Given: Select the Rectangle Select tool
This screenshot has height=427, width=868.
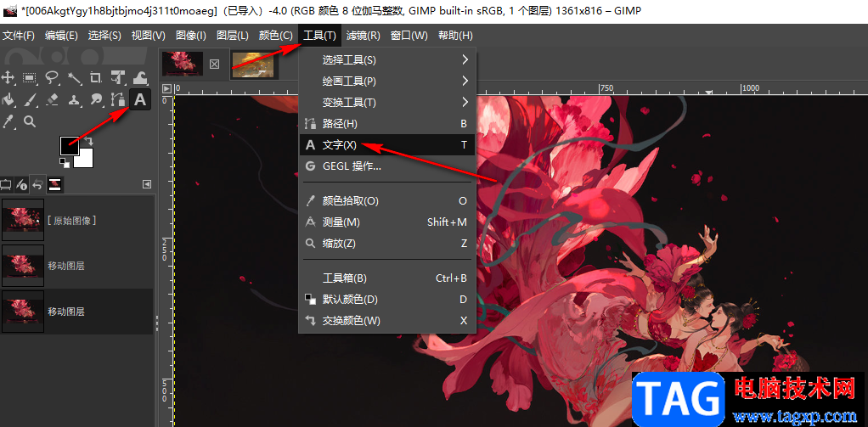Looking at the screenshot, I should coord(30,77).
